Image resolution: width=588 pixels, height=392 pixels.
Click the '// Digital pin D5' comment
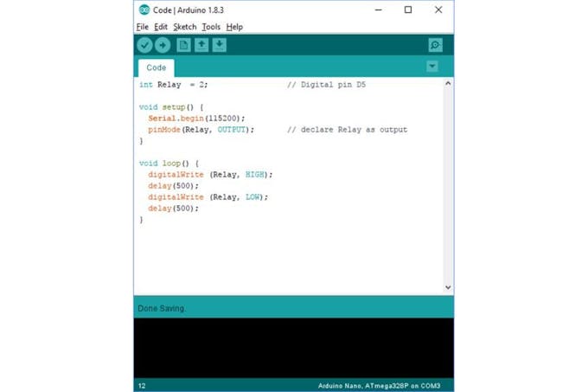pos(326,85)
